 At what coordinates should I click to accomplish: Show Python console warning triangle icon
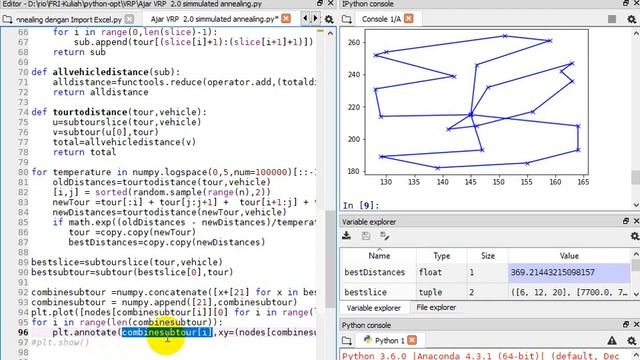612,340
